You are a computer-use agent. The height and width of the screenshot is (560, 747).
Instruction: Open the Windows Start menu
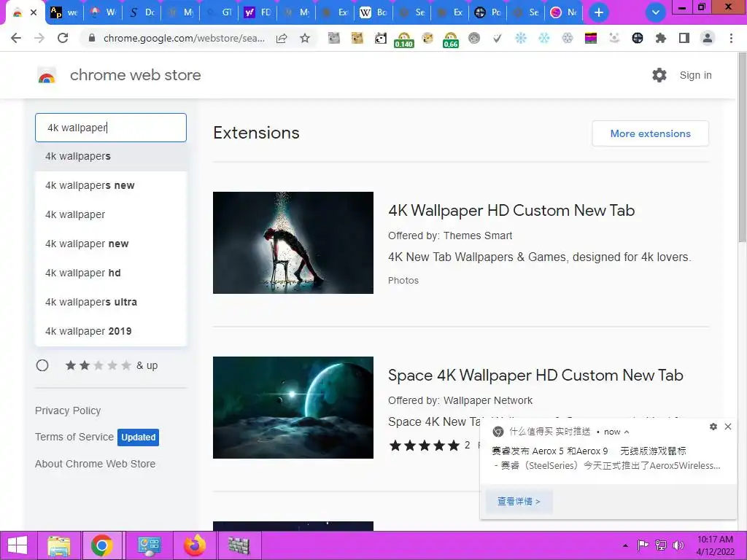click(x=18, y=545)
